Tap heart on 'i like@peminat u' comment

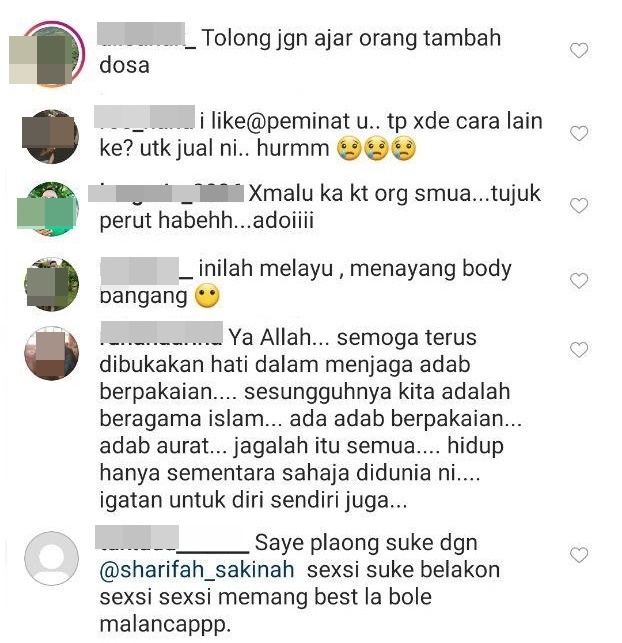(x=579, y=133)
